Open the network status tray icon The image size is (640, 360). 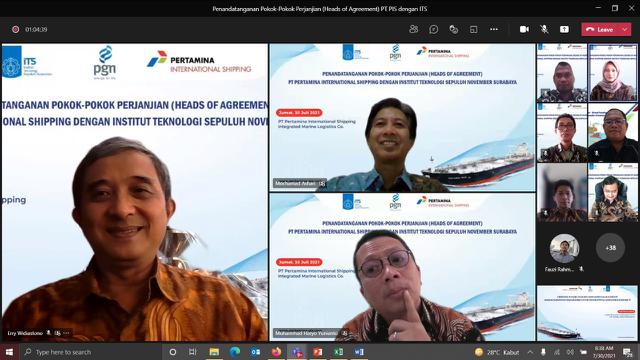point(557,352)
